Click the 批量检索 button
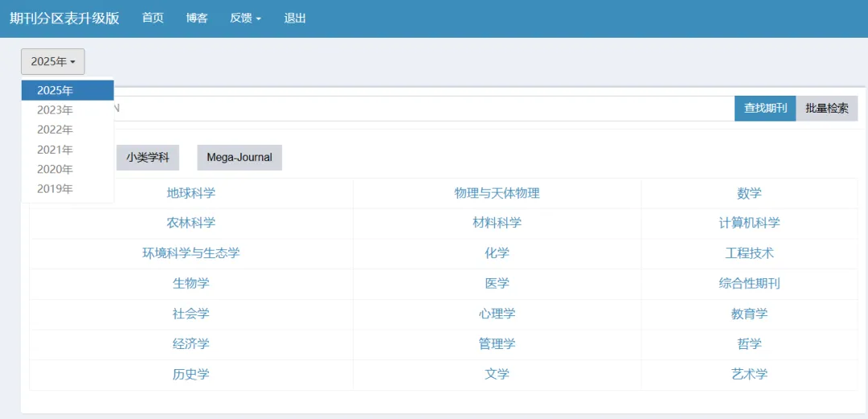This screenshot has height=419, width=868. coord(827,109)
